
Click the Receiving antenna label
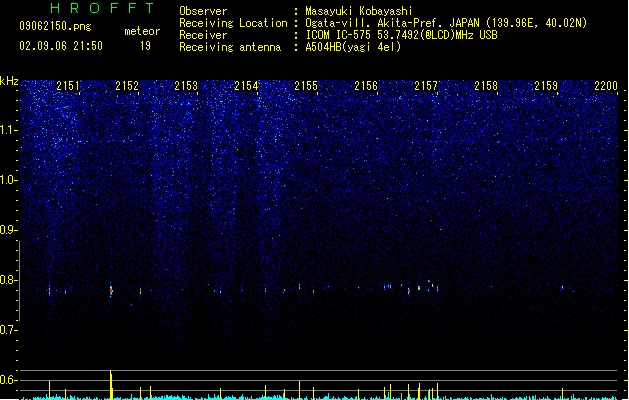click(230, 47)
